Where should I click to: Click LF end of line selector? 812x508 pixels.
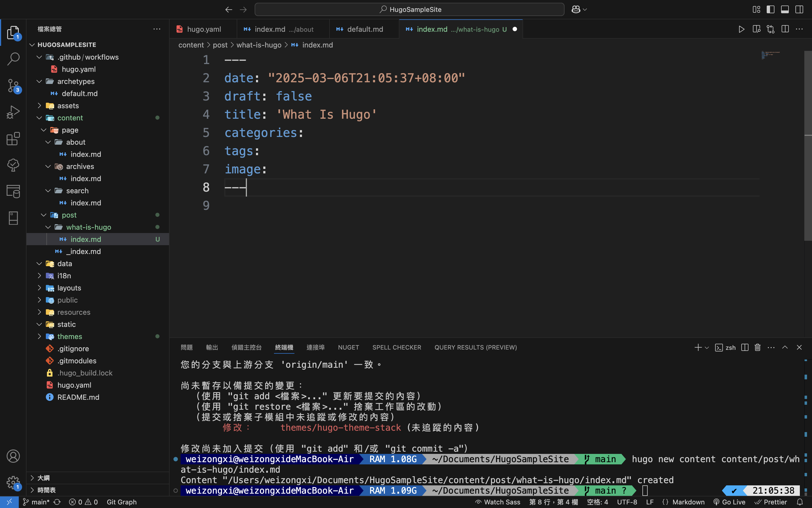coord(650,502)
